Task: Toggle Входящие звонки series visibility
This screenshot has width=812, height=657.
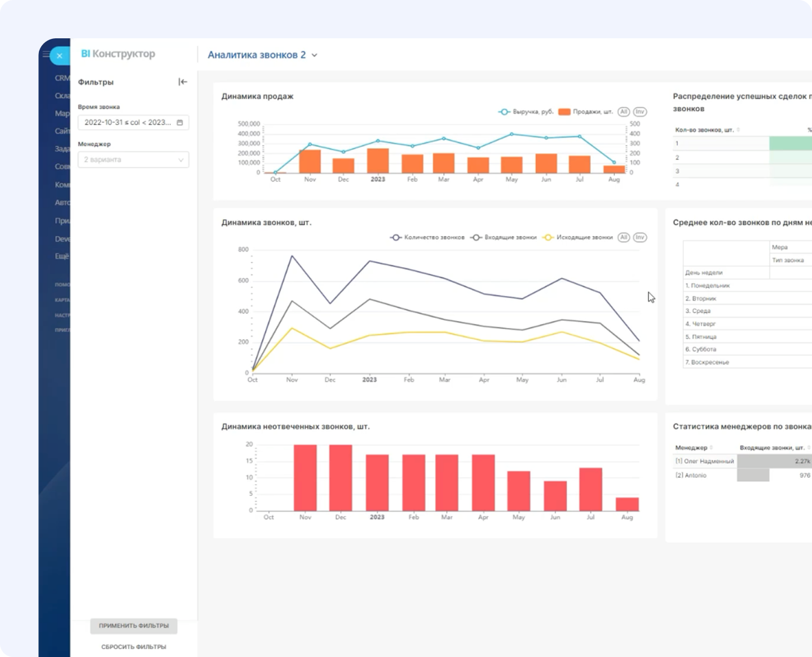Action: 504,238
